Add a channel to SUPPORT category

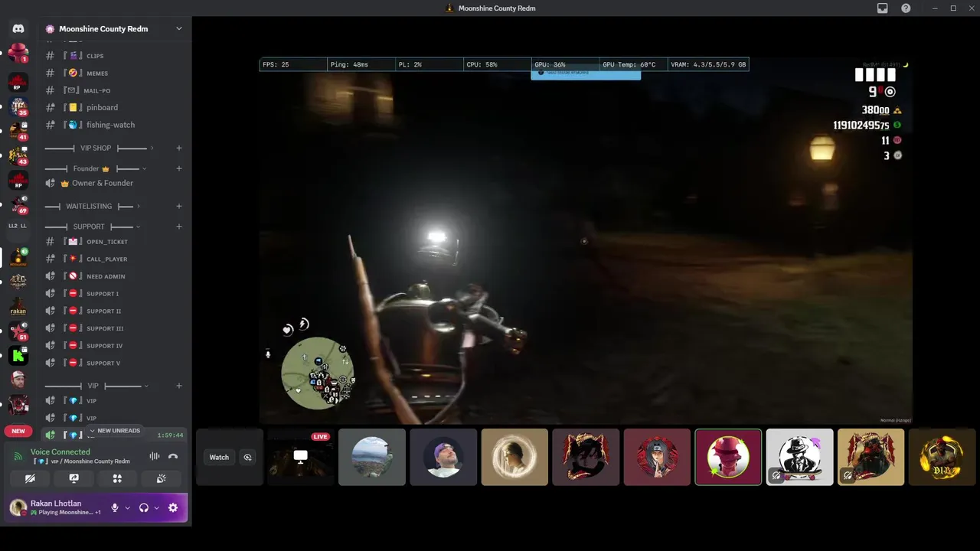(x=179, y=227)
